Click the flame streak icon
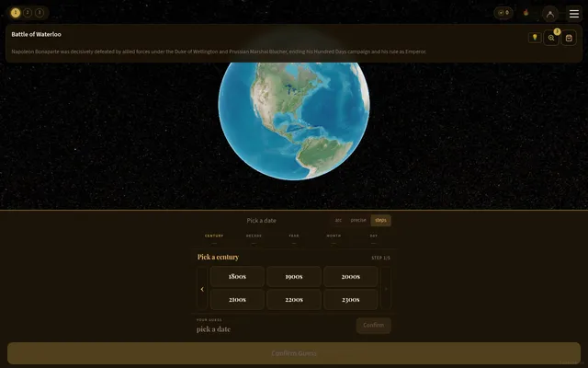The width and height of the screenshot is (588, 368). [x=526, y=13]
